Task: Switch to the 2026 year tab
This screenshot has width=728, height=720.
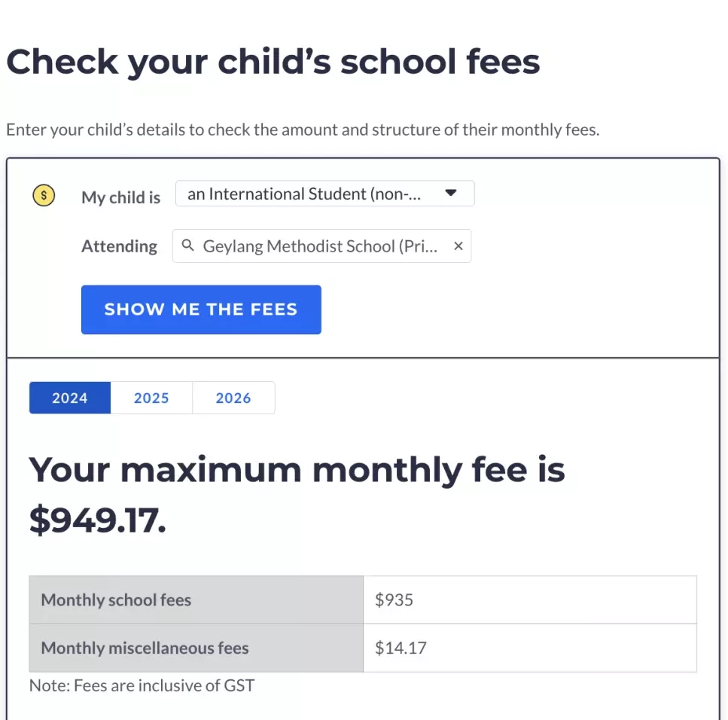Action: [x=233, y=398]
